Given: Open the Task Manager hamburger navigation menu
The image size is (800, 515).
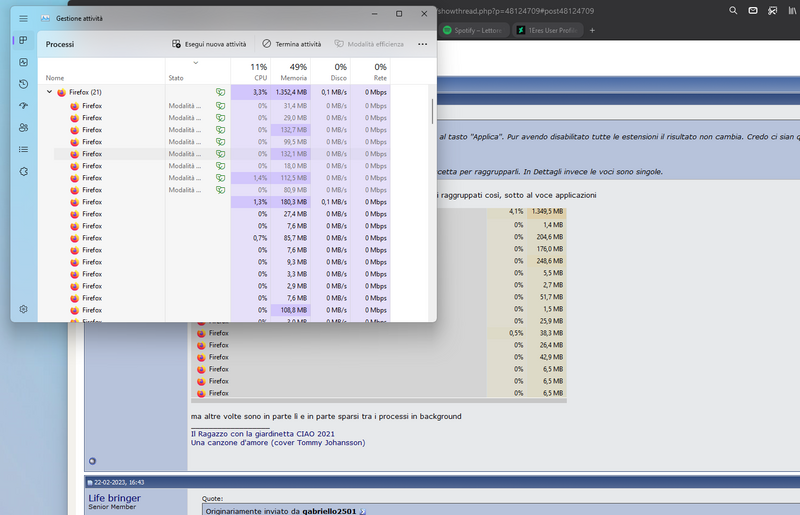Looking at the screenshot, I should click(x=23, y=18).
